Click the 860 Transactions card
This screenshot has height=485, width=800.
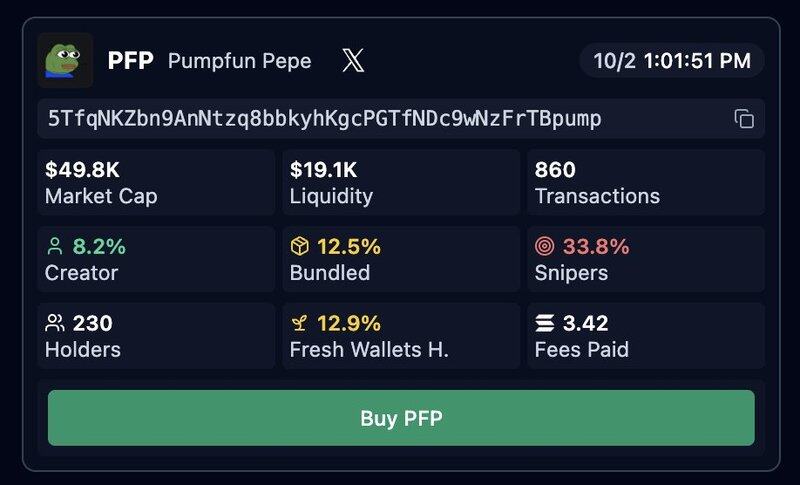pyautogui.click(x=646, y=182)
